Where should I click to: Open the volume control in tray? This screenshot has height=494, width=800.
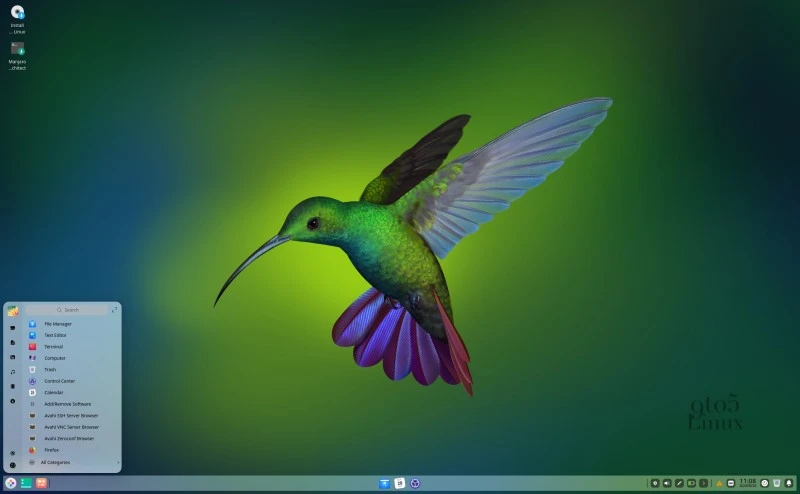pyautogui.click(x=667, y=483)
